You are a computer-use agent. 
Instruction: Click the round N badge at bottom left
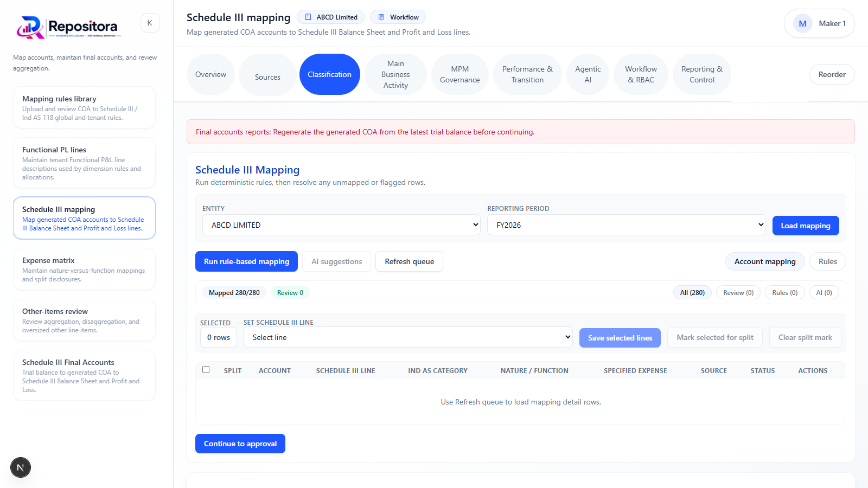21,467
